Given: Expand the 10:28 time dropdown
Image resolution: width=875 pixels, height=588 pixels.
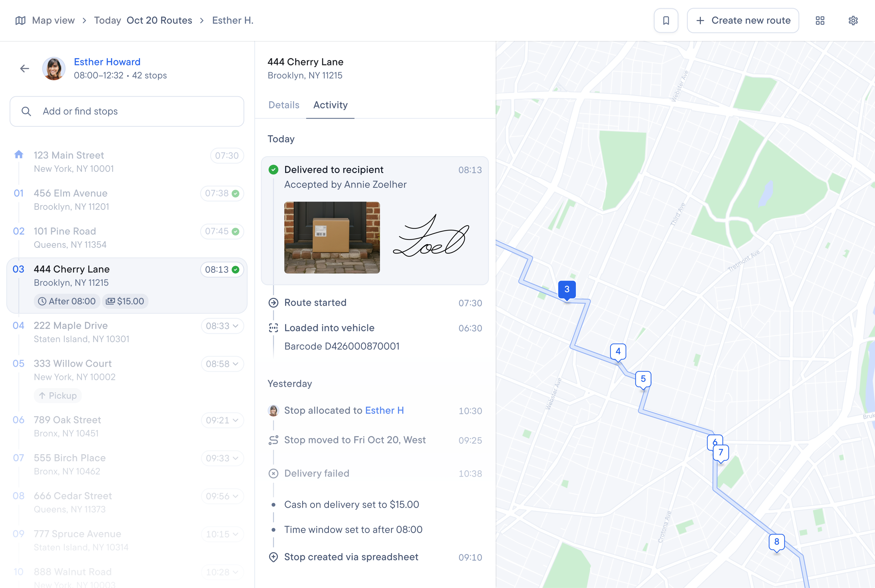Looking at the screenshot, I should coord(222,572).
